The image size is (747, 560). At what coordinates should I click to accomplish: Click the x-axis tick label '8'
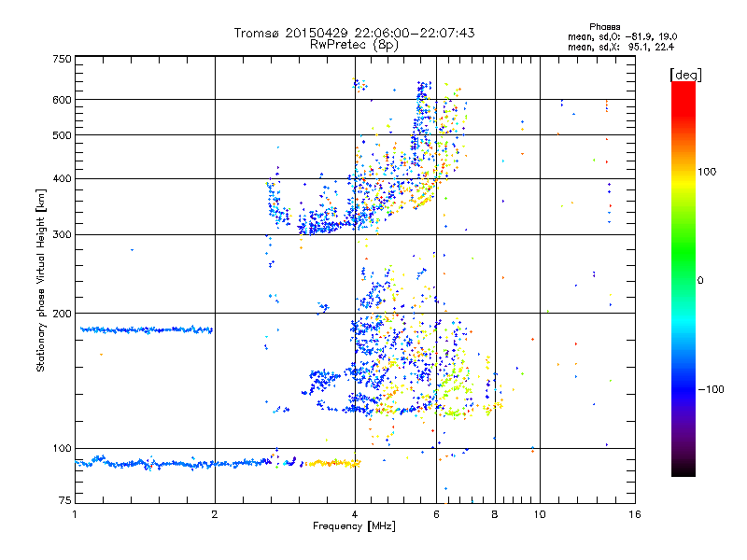[495, 514]
